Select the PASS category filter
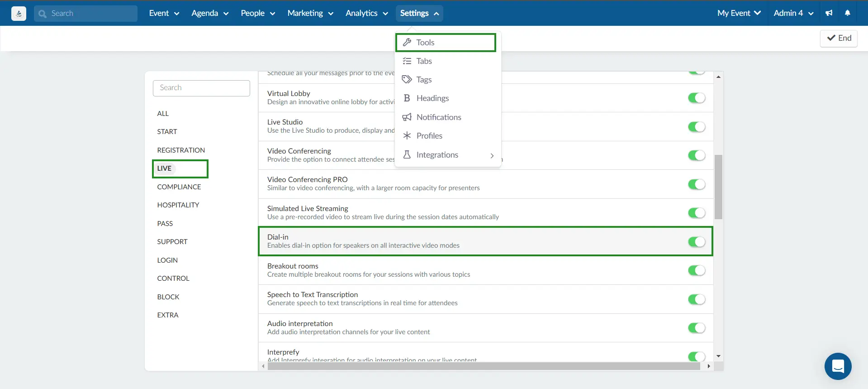 165,223
